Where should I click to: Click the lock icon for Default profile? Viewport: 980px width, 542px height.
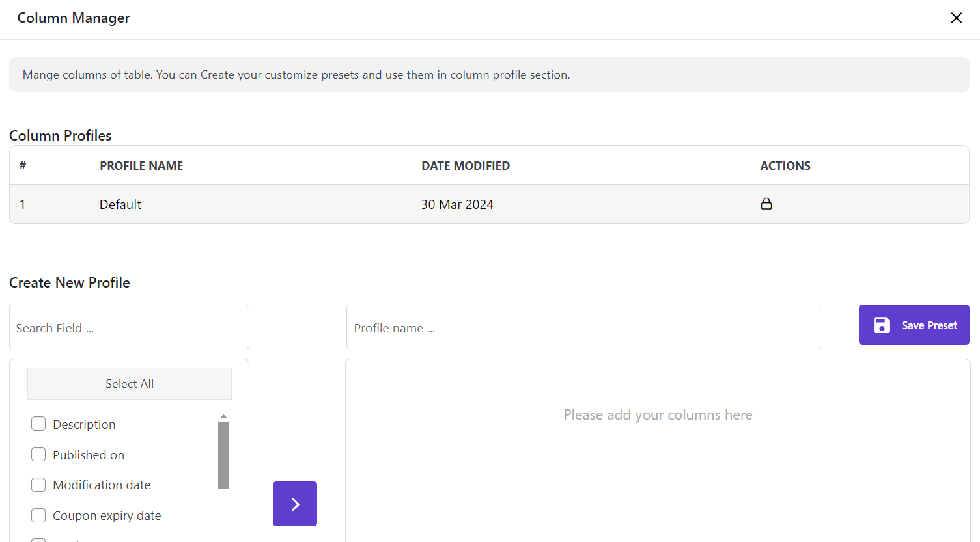pyautogui.click(x=766, y=204)
